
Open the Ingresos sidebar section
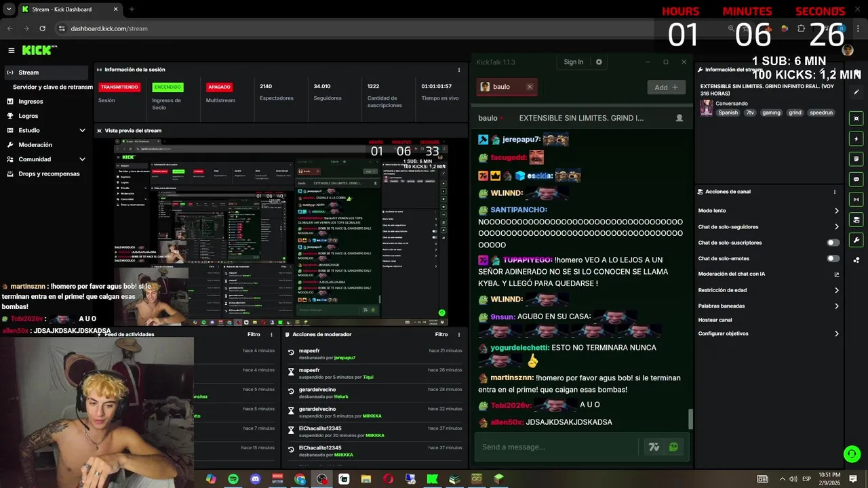point(31,102)
